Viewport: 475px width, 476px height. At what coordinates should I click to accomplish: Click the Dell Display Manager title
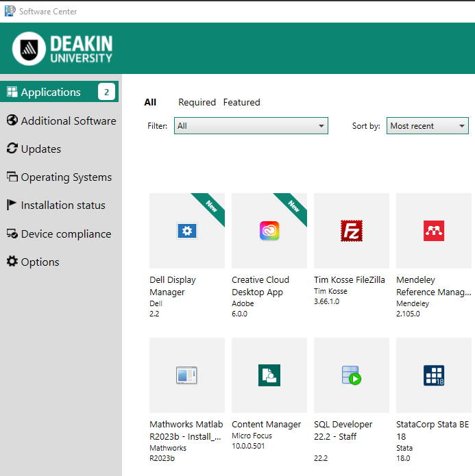[173, 286]
